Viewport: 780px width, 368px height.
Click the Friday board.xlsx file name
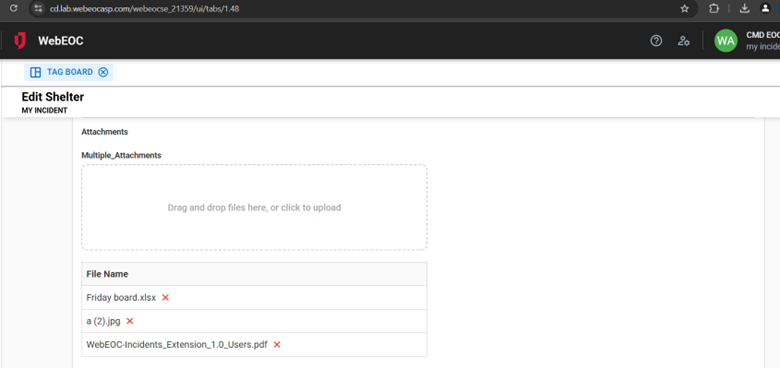point(121,297)
